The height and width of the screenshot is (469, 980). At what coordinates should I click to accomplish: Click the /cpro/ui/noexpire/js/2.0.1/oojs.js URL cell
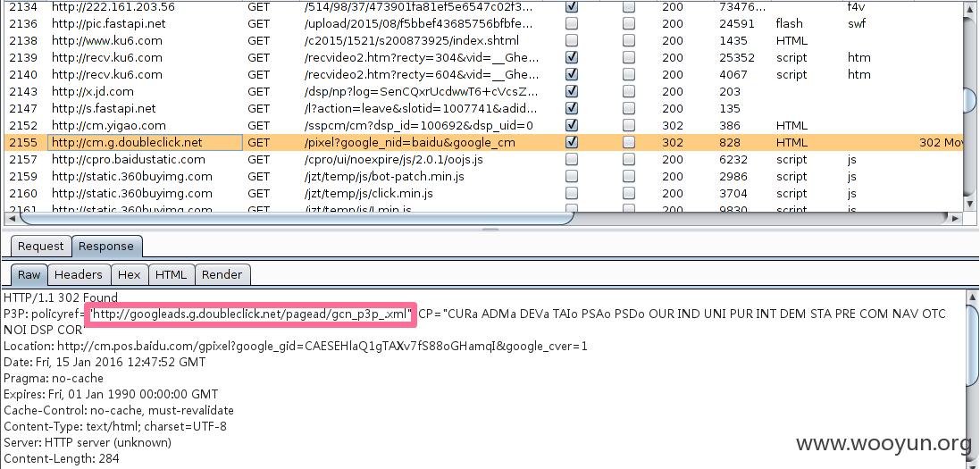pyautogui.click(x=393, y=159)
